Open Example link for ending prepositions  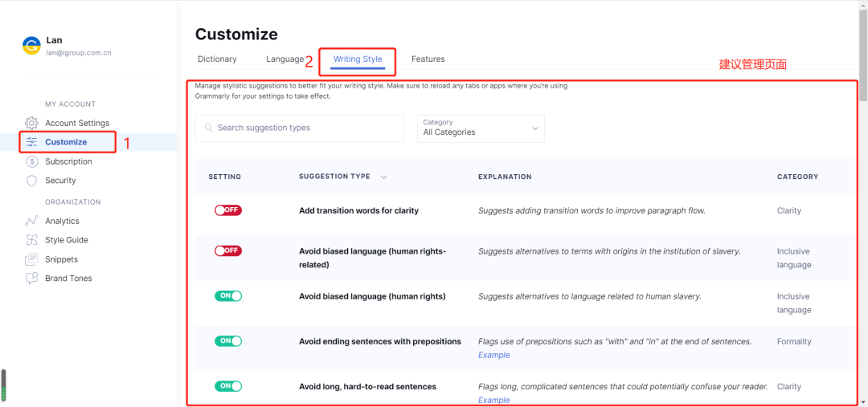coord(493,355)
